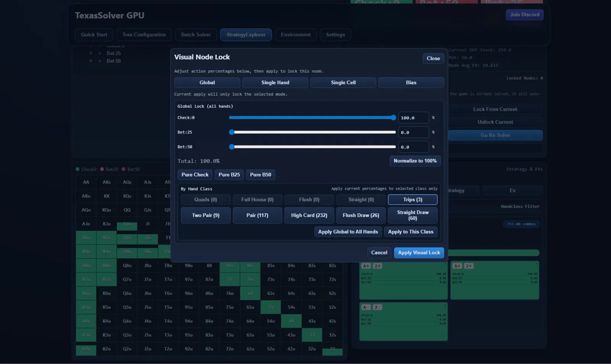Click the Check:0 percentage input field

(x=413, y=118)
